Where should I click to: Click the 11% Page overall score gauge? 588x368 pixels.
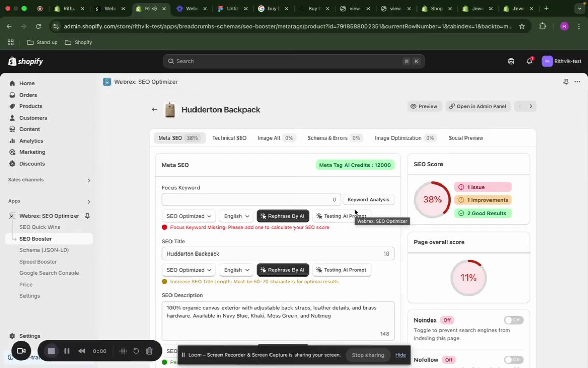[469, 278]
